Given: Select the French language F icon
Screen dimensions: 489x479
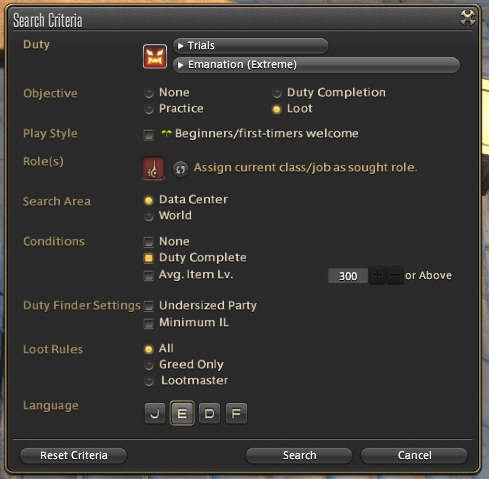Looking at the screenshot, I should [236, 414].
